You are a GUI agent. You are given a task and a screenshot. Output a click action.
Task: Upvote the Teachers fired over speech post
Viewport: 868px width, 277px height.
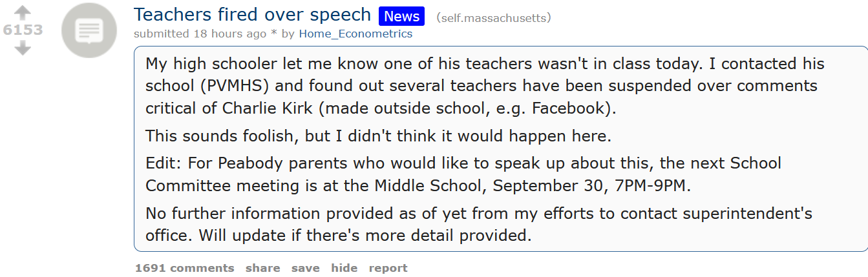point(23,13)
